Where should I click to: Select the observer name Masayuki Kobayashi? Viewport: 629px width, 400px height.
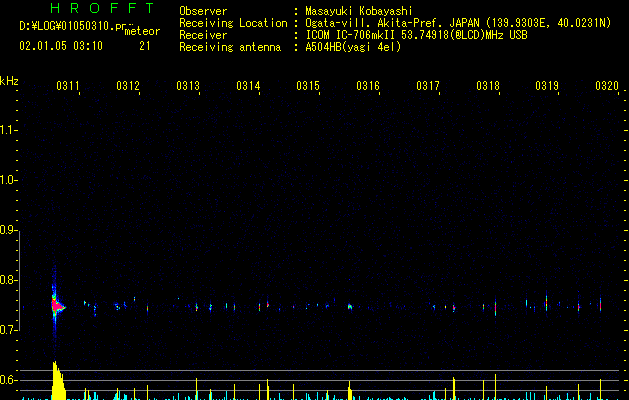click(359, 11)
